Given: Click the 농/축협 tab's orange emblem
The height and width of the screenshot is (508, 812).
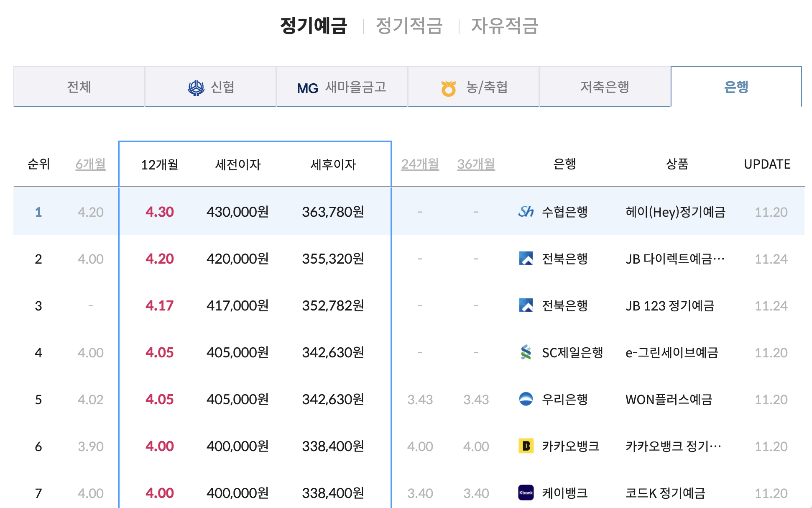Looking at the screenshot, I should 449,88.
